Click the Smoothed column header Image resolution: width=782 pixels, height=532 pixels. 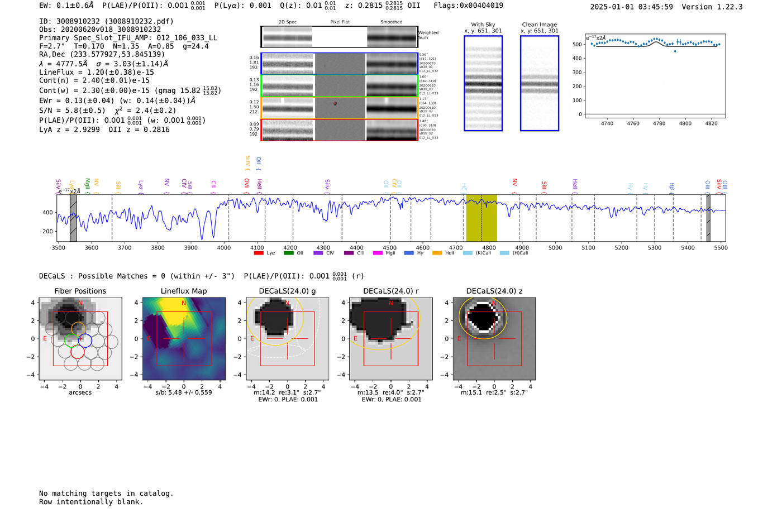tap(392, 22)
